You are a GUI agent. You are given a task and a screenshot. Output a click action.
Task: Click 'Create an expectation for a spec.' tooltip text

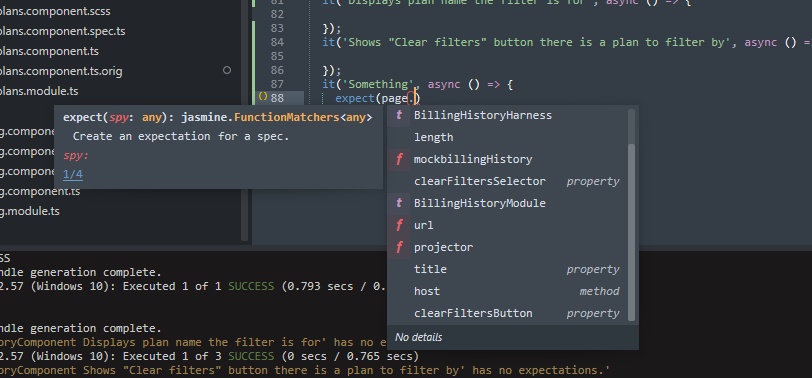[x=181, y=137]
